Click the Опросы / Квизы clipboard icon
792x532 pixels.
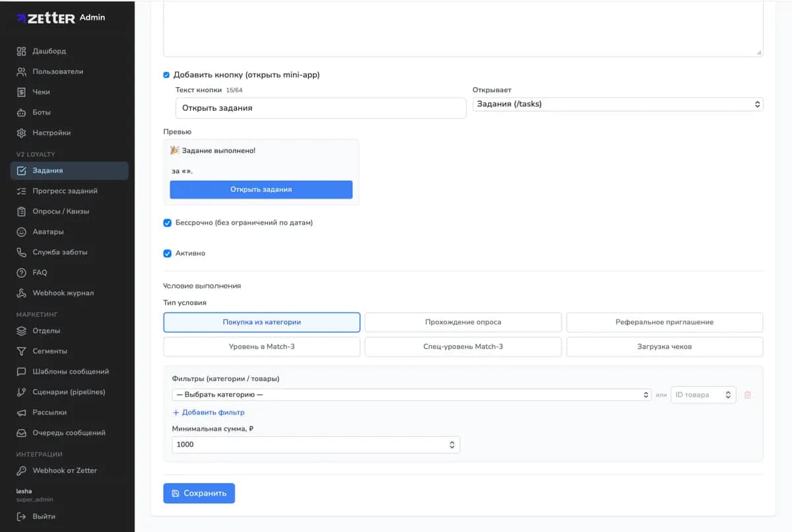pyautogui.click(x=21, y=211)
